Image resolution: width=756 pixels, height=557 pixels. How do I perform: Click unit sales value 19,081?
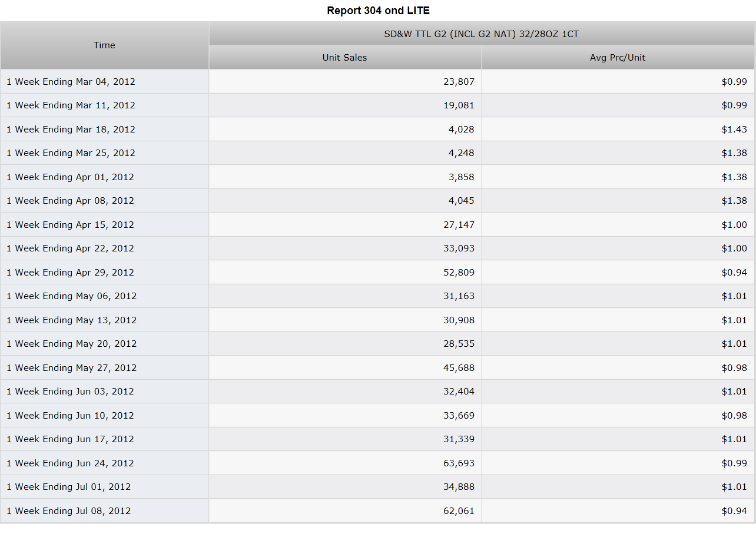pos(459,105)
